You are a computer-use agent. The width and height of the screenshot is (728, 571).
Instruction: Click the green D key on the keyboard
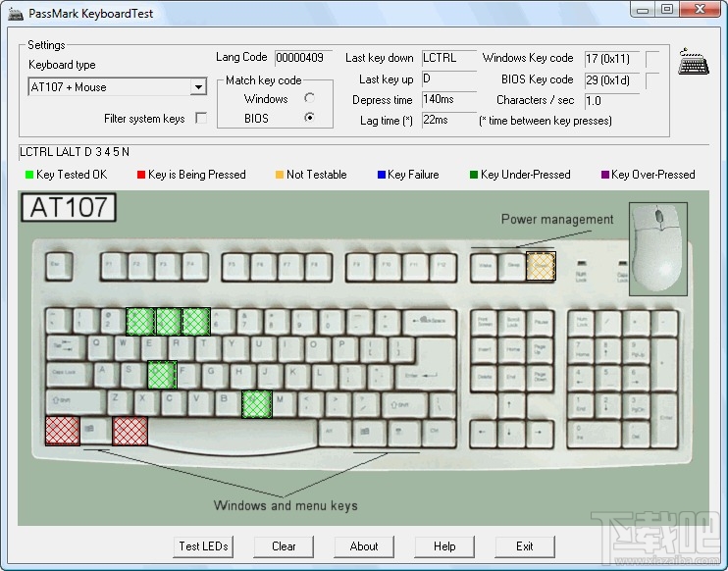(x=162, y=375)
